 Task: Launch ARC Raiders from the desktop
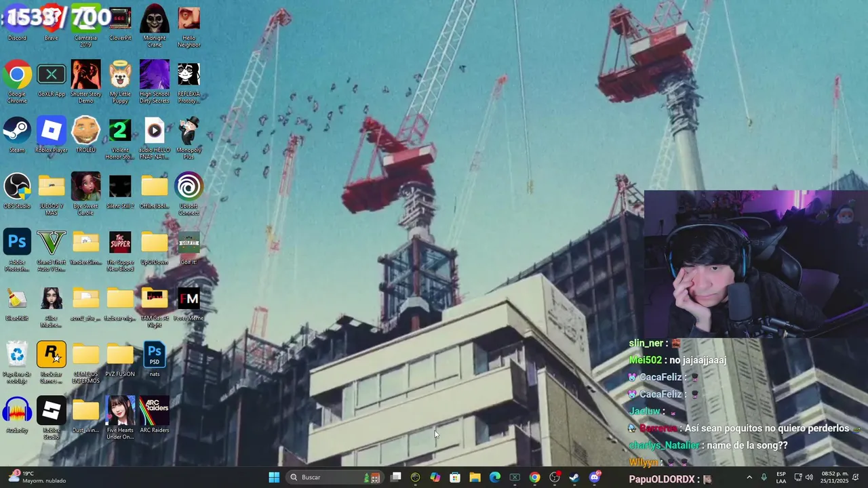(x=155, y=415)
